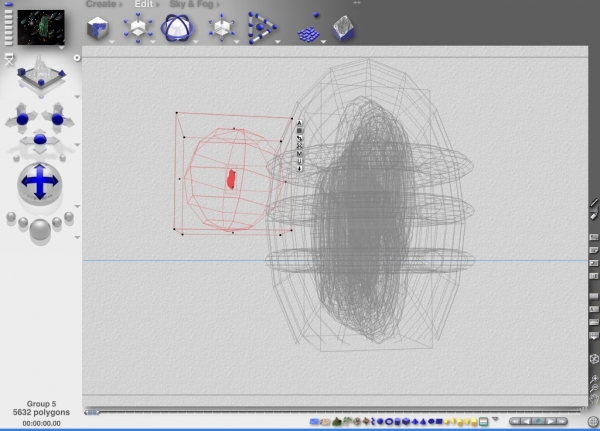The width and height of the screenshot is (600, 431).
Task: Open trackball options triangle
Action: 77,206
